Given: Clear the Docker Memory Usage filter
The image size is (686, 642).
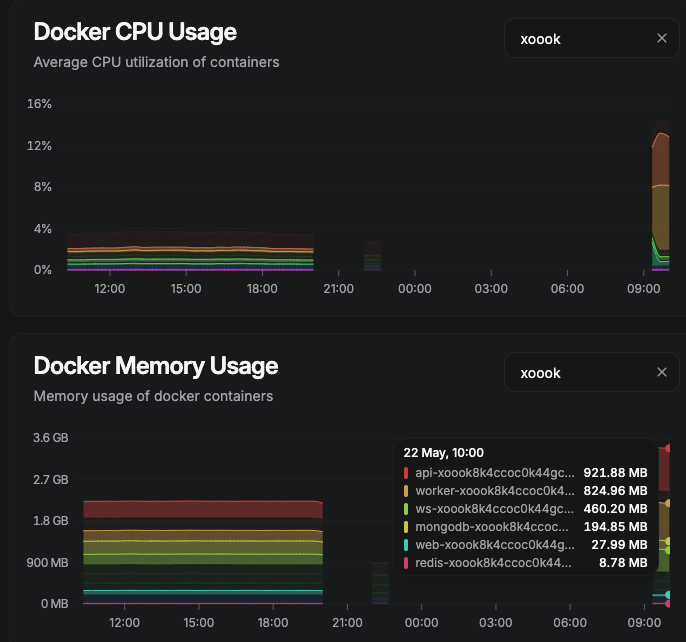Looking at the screenshot, I should [x=661, y=372].
